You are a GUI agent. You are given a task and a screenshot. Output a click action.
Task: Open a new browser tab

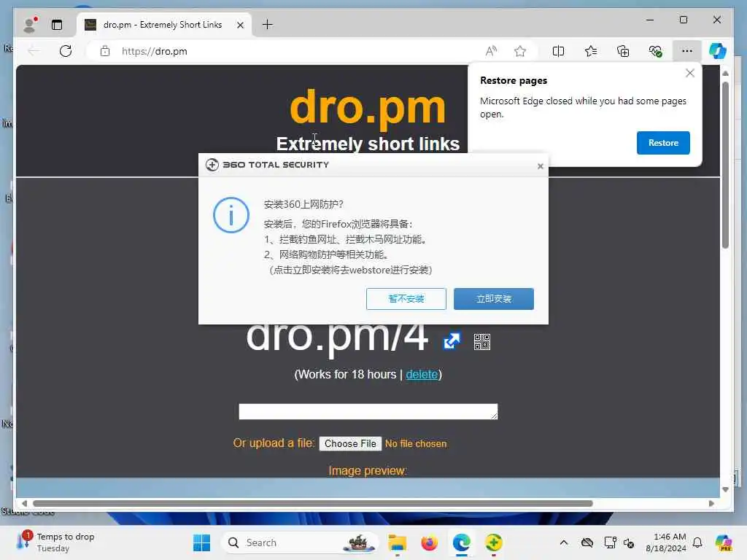[268, 25]
